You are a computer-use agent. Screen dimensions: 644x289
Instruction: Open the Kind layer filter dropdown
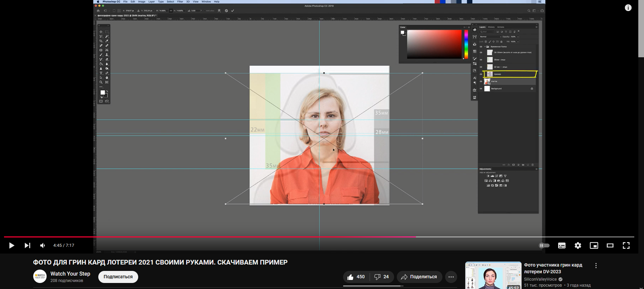click(486, 32)
